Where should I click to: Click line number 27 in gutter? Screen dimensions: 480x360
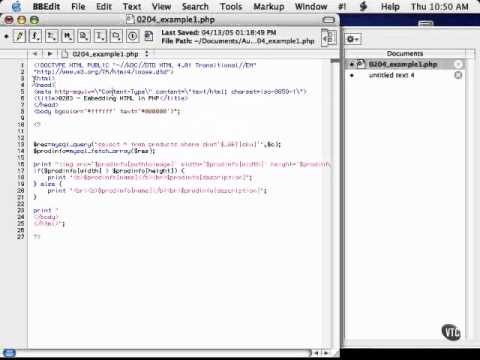[21, 237]
